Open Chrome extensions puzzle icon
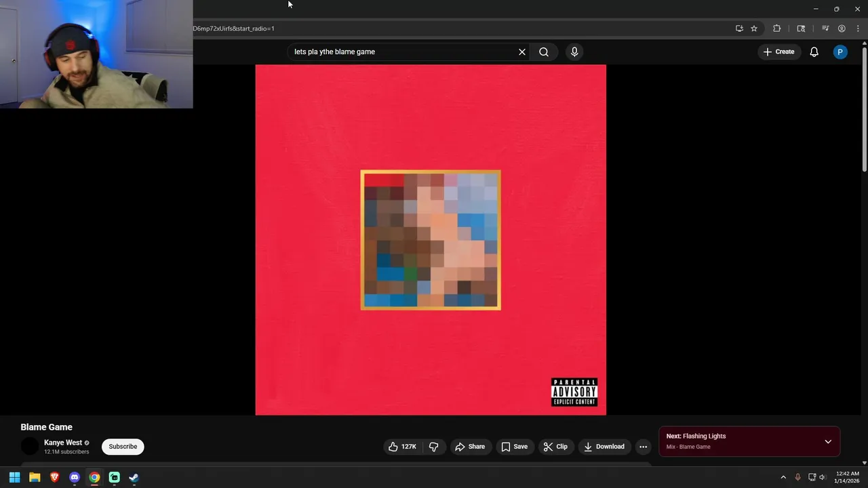This screenshot has width=868, height=488. tap(777, 28)
